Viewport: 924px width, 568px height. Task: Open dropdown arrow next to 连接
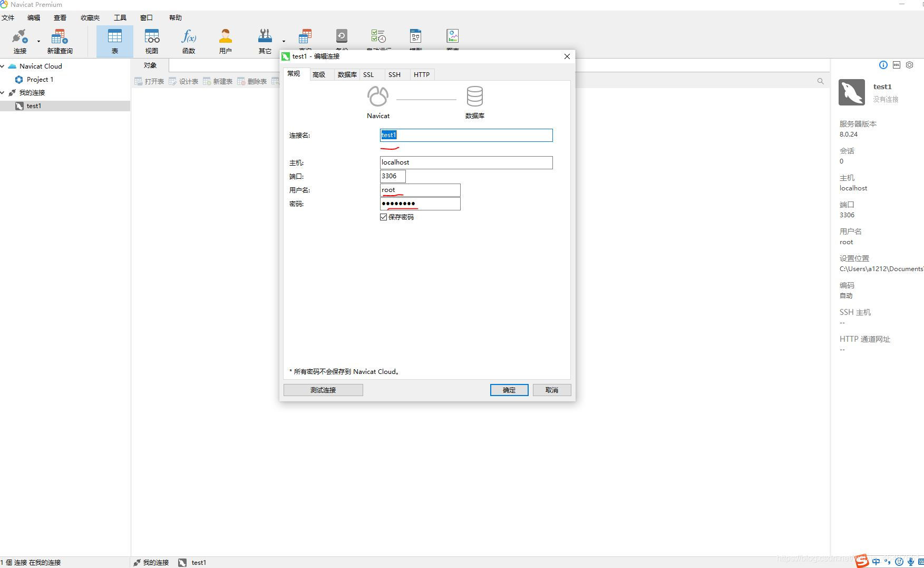click(x=38, y=41)
